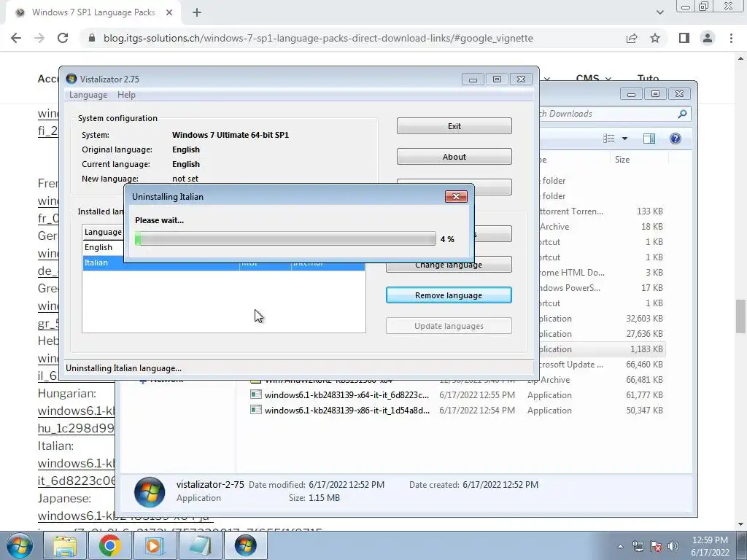The image size is (747, 560).
Task: Click the x64-it file's application icon
Action: point(256,394)
